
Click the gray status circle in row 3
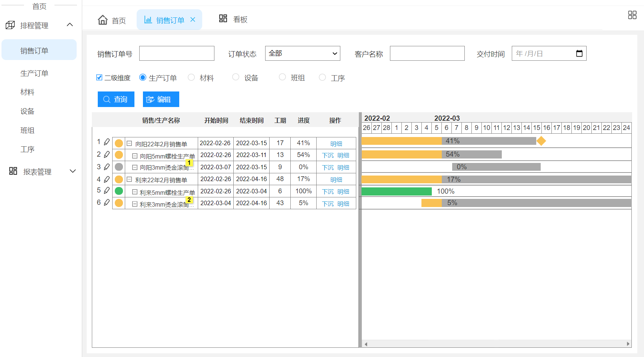[x=119, y=167]
